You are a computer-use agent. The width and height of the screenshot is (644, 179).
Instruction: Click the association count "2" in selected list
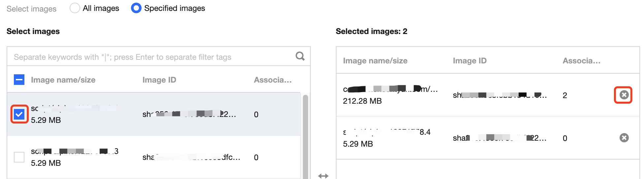(565, 95)
